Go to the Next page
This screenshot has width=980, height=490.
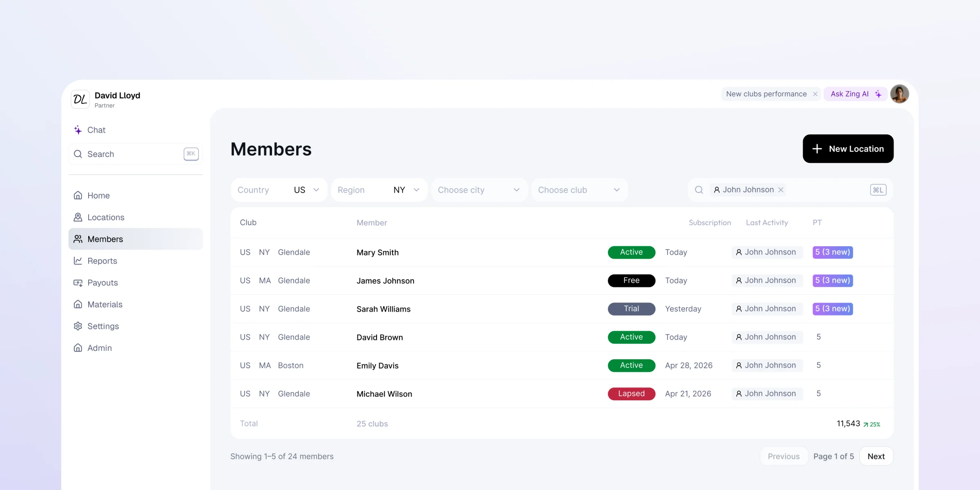pos(876,456)
